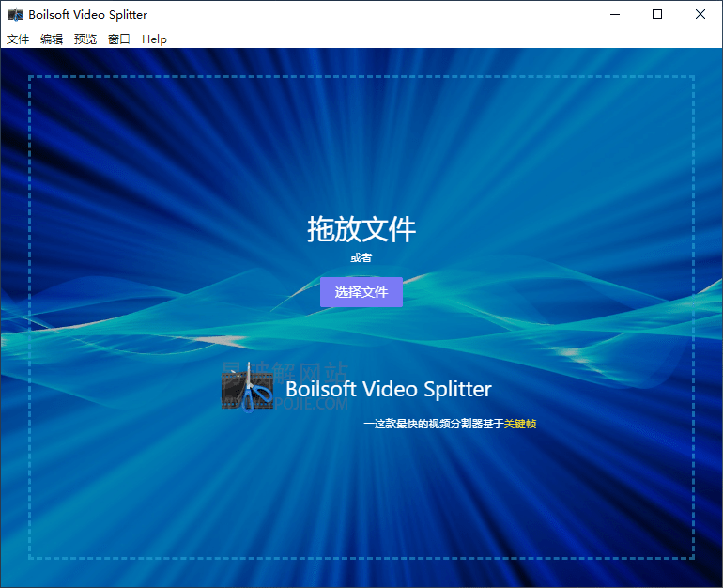This screenshot has height=588, width=723.
Task: Click the large Boilsoft Video Splitter logo text
Action: (x=388, y=389)
